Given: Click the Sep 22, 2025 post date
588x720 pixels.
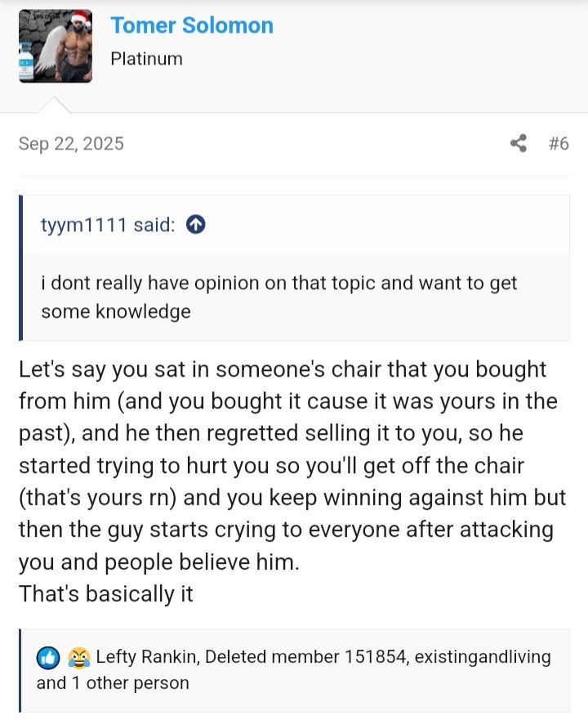Looking at the screenshot, I should [x=71, y=144].
